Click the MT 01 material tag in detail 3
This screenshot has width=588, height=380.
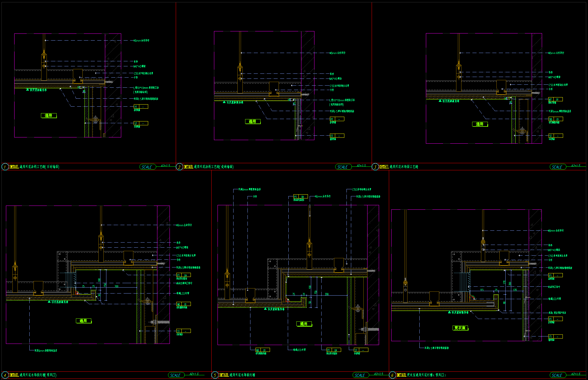pos(555,100)
